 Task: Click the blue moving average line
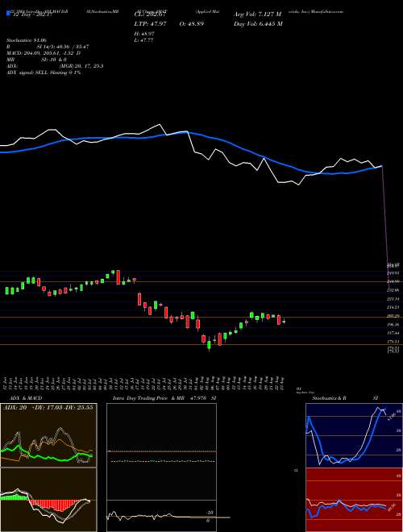(190, 152)
